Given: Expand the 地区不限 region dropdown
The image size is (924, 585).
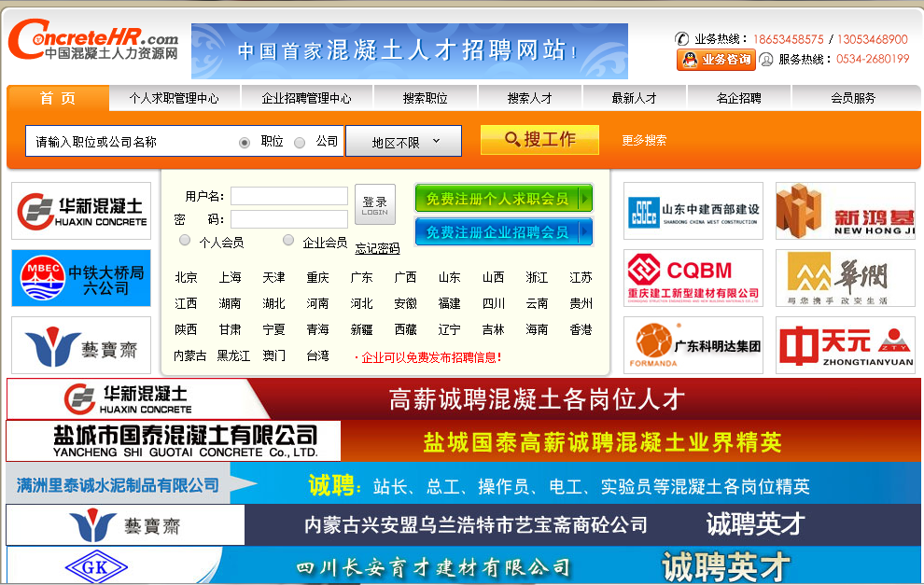Looking at the screenshot, I should (403, 142).
